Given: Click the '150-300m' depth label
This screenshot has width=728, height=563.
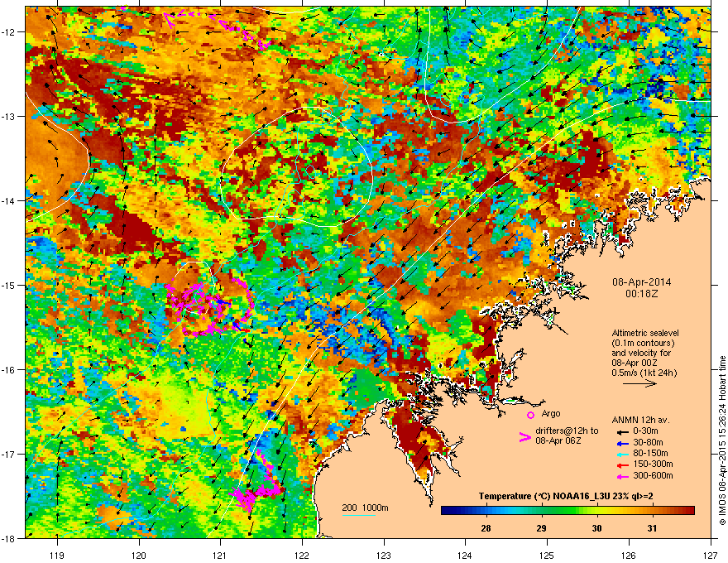Looking at the screenshot, I should point(653,464).
